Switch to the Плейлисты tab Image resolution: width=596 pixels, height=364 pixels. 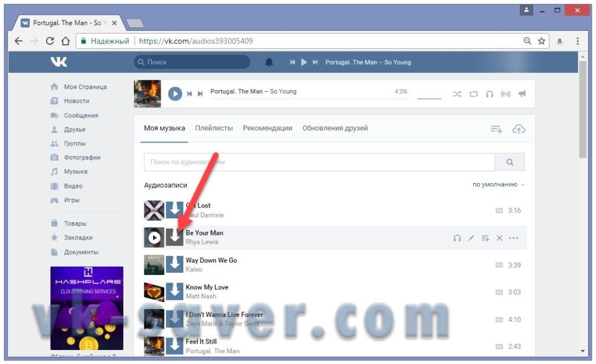point(214,129)
